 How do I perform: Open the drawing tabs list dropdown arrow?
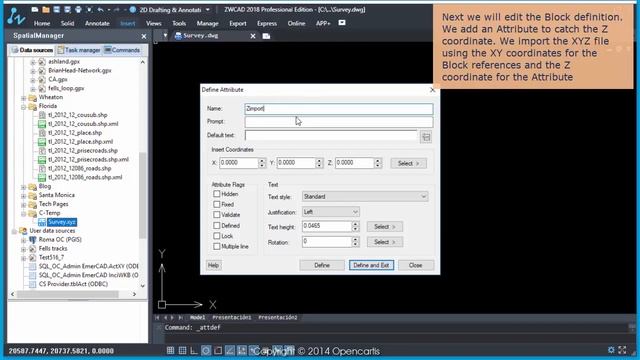click(x=165, y=36)
